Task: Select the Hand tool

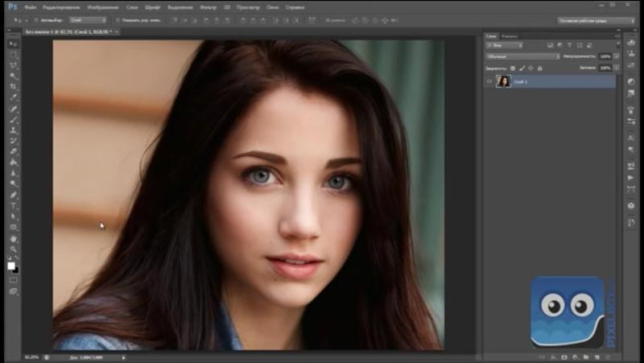Action: pyautogui.click(x=14, y=238)
